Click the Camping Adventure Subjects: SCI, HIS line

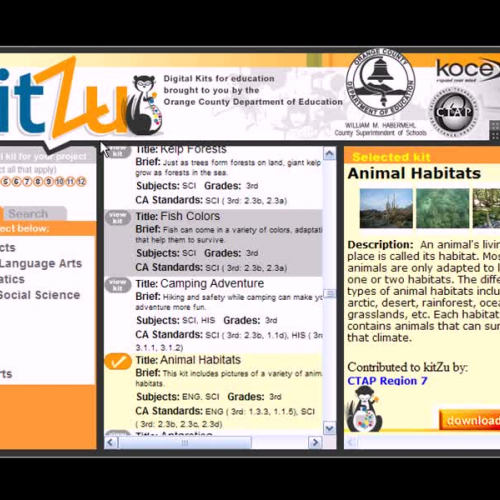(x=176, y=320)
